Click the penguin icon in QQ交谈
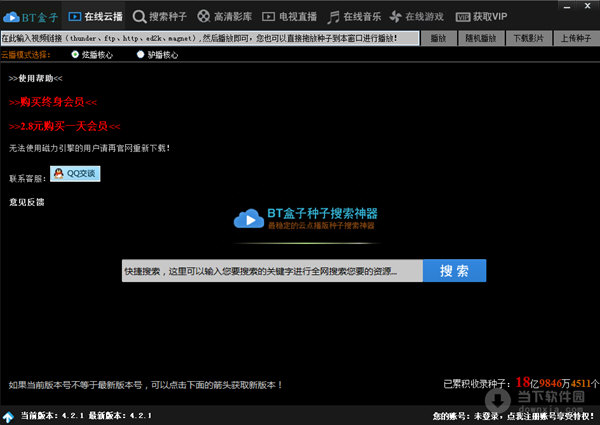The height and width of the screenshot is (425, 600). (59, 174)
